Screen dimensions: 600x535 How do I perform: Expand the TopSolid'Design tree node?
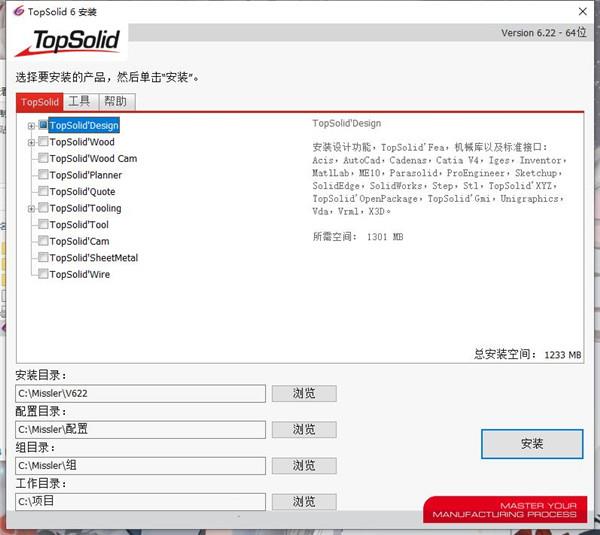point(31,126)
